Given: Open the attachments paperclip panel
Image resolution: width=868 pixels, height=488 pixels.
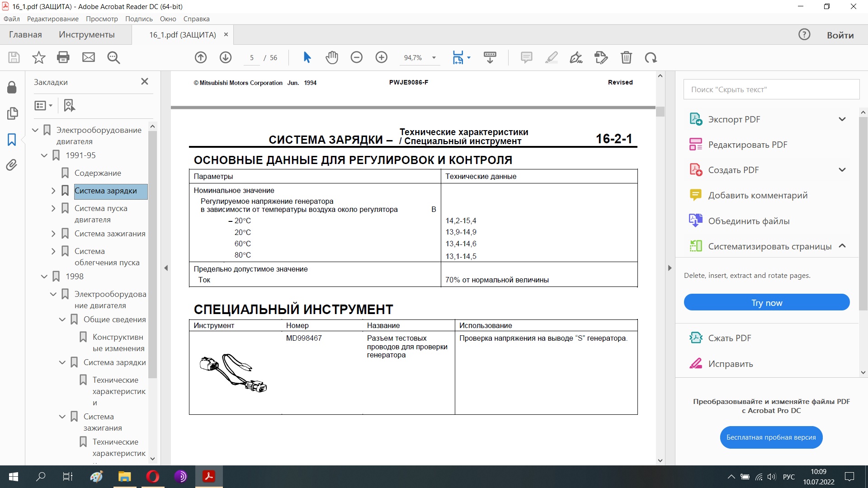Looking at the screenshot, I should coord(12,165).
